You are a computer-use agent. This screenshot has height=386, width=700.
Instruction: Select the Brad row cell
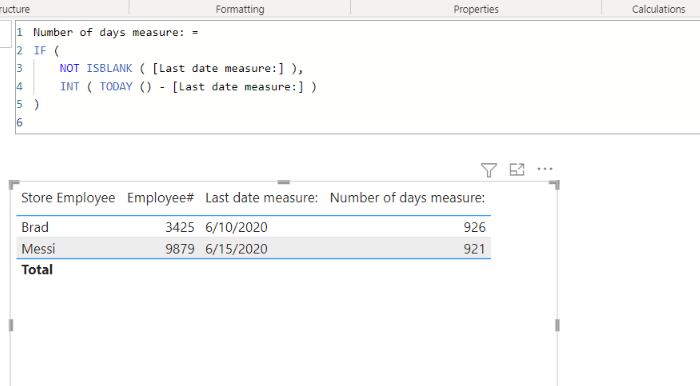(35, 227)
